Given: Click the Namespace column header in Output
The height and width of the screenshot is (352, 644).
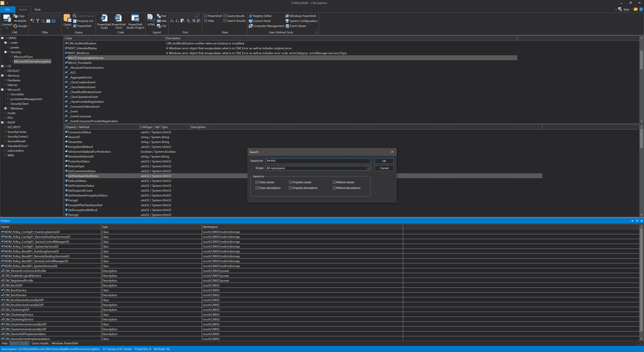Looking at the screenshot, I should [302, 227].
